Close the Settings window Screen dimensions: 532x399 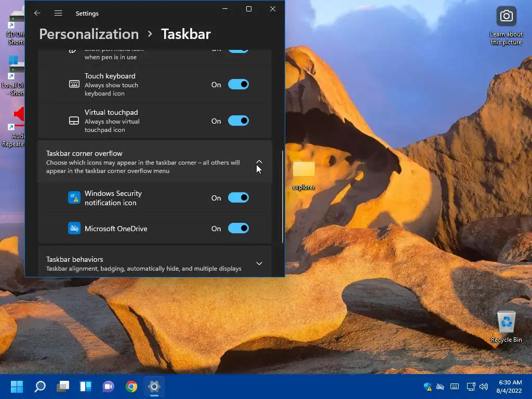(272, 9)
